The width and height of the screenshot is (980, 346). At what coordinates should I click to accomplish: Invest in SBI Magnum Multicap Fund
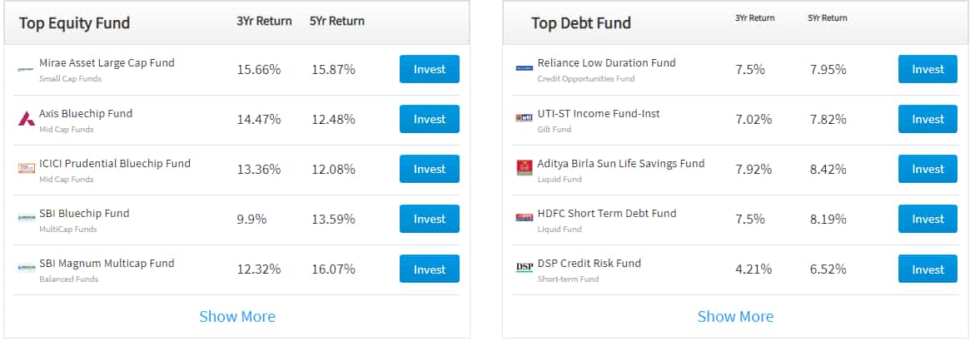point(430,269)
